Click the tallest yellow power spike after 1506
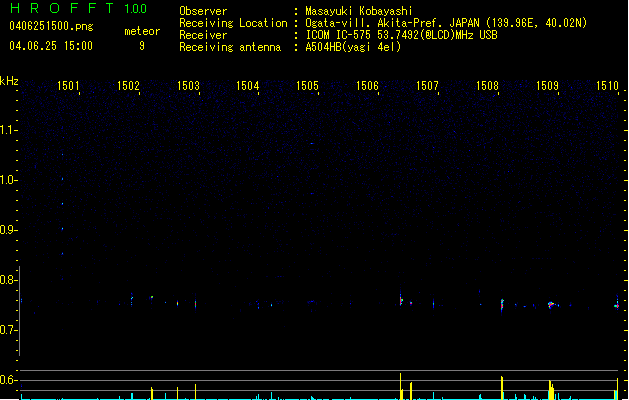The image size is (629, 400). pyautogui.click(x=400, y=386)
